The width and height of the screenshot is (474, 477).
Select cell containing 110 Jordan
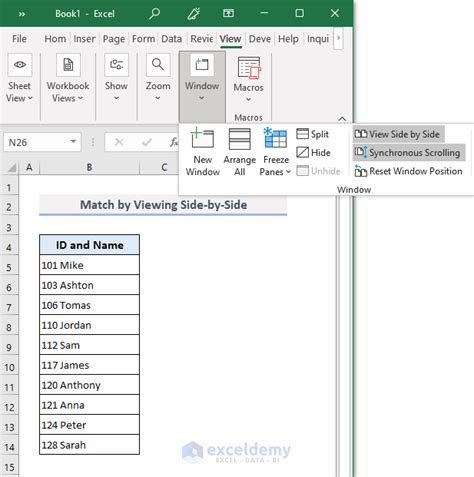[x=89, y=325]
